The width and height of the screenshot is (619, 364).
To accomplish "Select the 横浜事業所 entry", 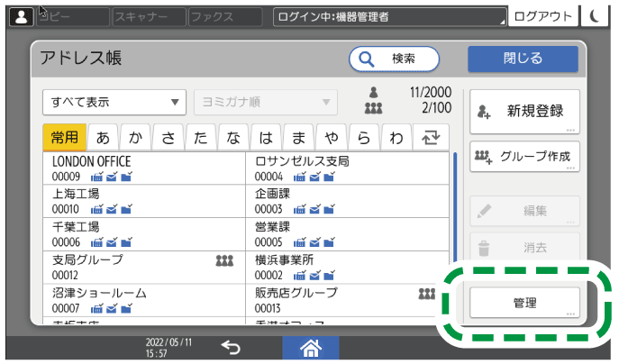I will point(347,268).
